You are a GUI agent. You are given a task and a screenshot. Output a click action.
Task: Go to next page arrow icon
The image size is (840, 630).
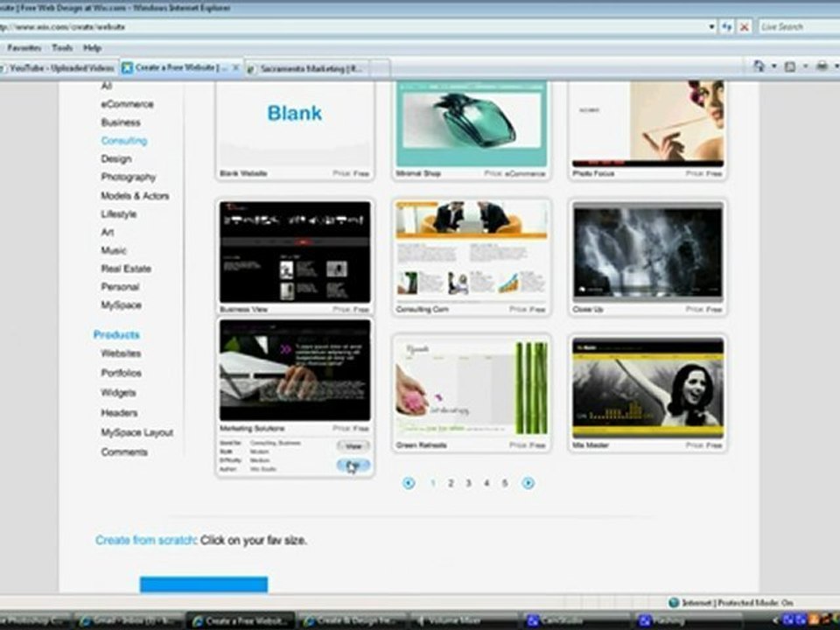pyautogui.click(x=528, y=483)
